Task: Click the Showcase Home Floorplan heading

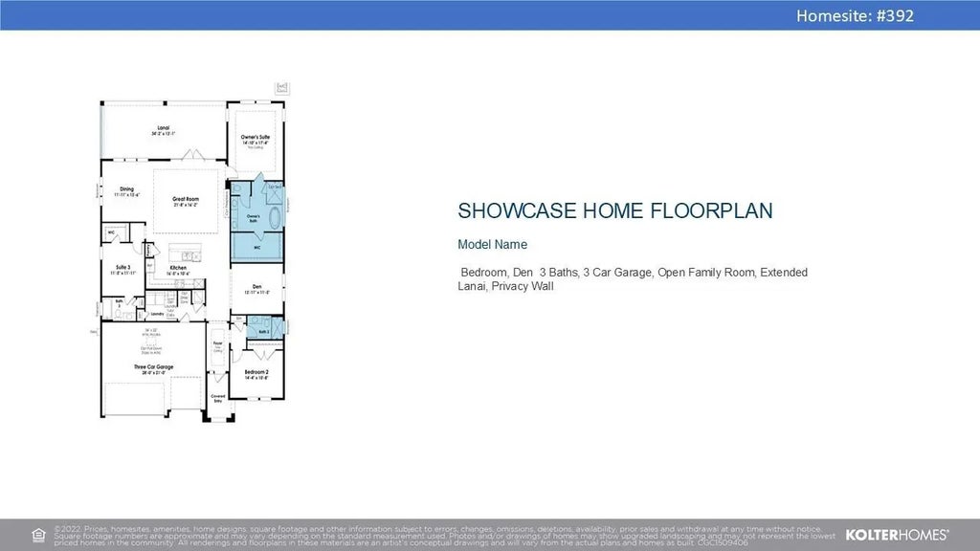Action: point(614,211)
